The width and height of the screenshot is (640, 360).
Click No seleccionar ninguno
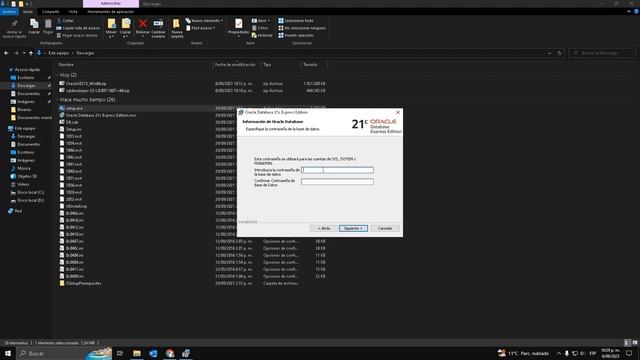(x=302, y=28)
